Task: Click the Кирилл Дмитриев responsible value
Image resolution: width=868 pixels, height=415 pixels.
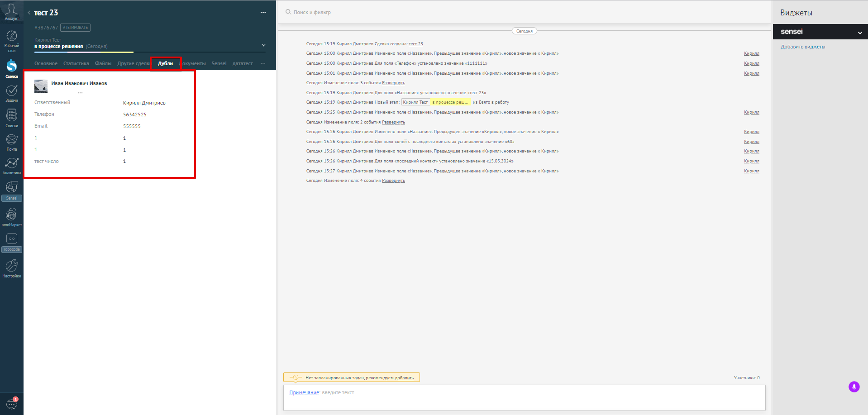Action: (144, 103)
